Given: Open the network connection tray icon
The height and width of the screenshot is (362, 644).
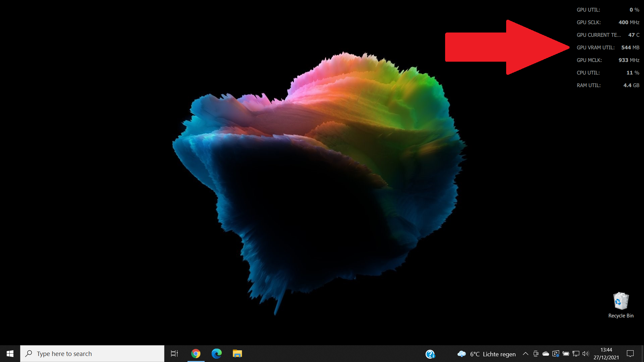Looking at the screenshot, I should click(x=576, y=354).
